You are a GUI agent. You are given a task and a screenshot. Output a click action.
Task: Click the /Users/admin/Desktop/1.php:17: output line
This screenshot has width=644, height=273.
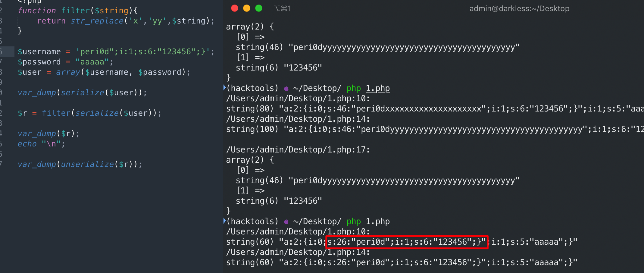298,150
